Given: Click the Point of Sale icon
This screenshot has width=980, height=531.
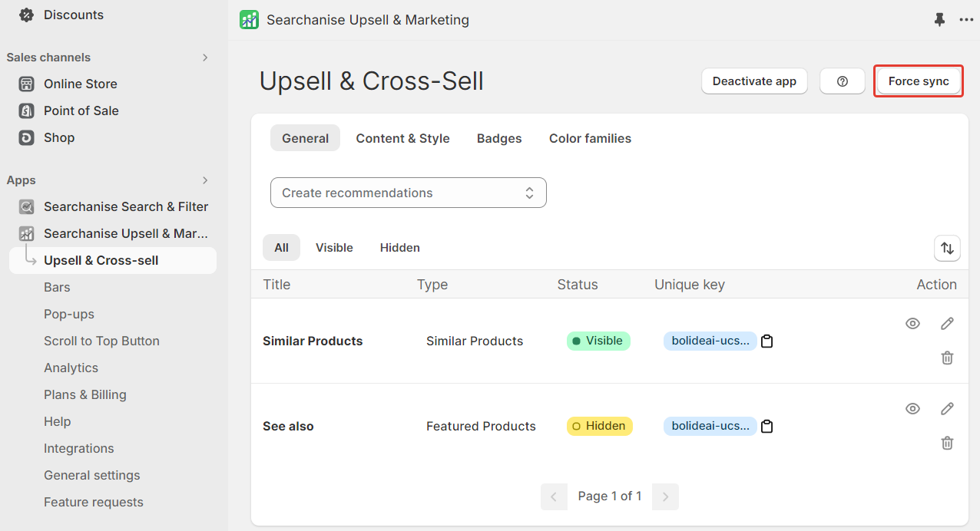Looking at the screenshot, I should 26,110.
